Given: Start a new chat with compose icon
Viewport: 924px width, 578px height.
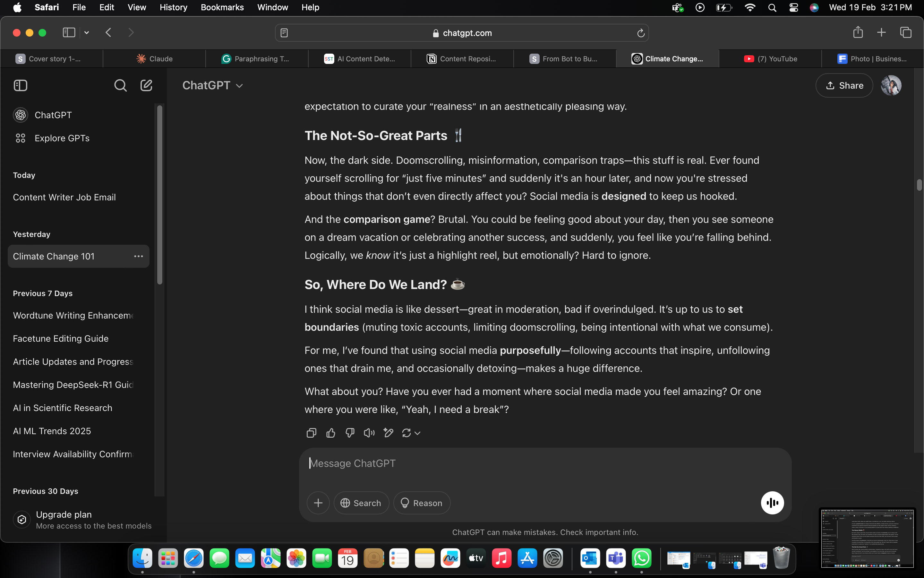Looking at the screenshot, I should [146, 85].
